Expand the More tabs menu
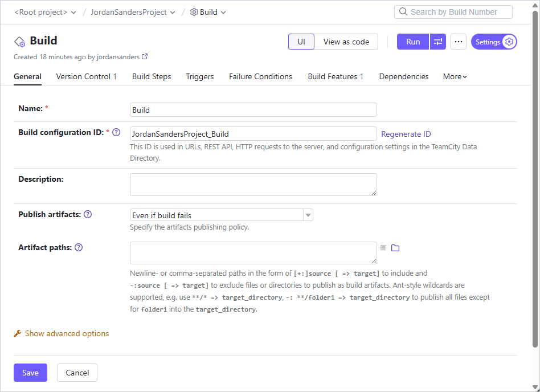This screenshot has width=540, height=392. pyautogui.click(x=455, y=76)
